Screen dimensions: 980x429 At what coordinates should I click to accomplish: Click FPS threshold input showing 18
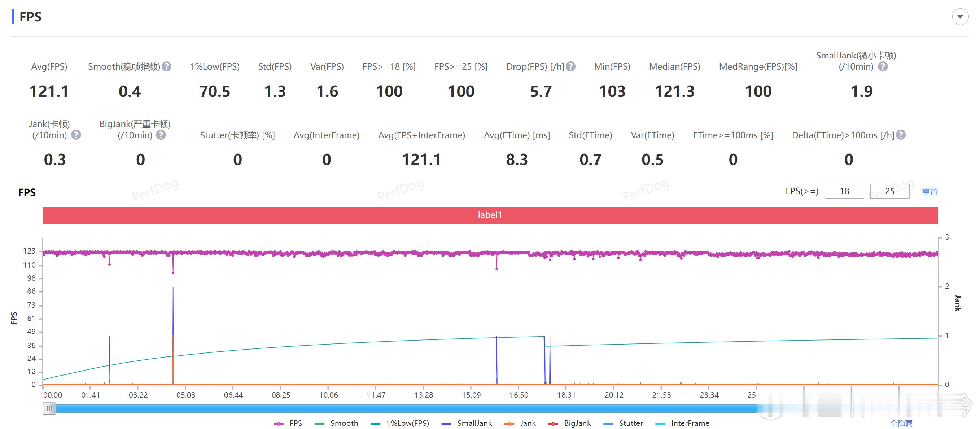pos(844,191)
